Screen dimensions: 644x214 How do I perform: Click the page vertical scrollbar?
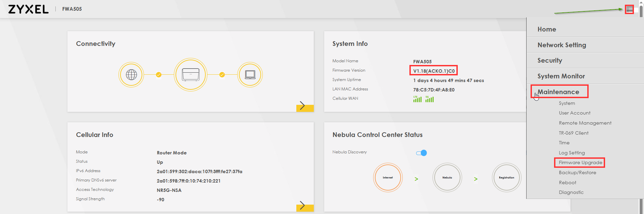tap(641, 107)
